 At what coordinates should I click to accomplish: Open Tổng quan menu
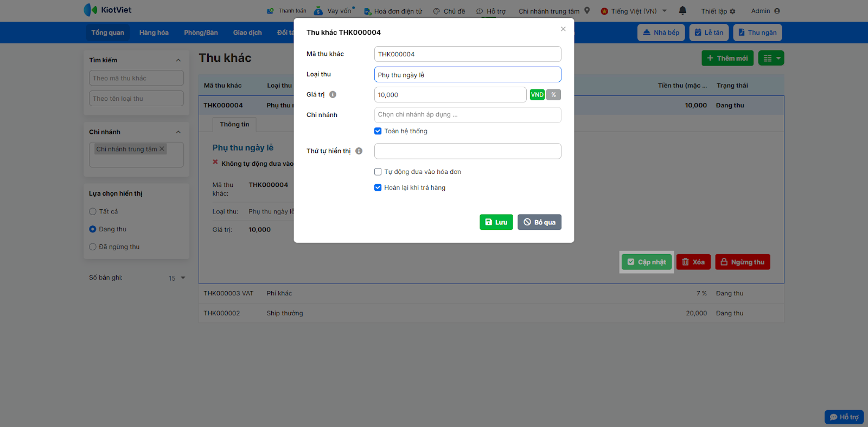coord(107,33)
